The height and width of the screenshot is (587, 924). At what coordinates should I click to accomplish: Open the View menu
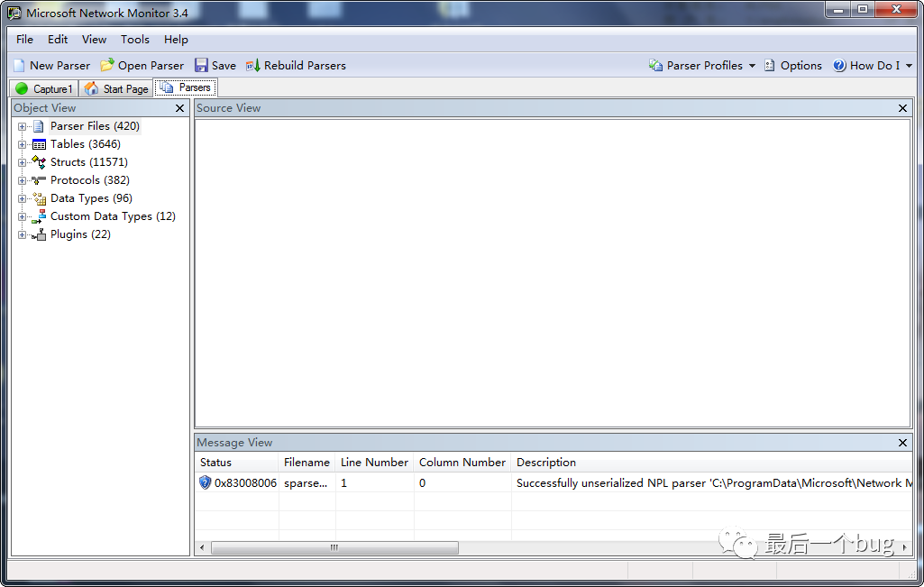[x=95, y=40]
